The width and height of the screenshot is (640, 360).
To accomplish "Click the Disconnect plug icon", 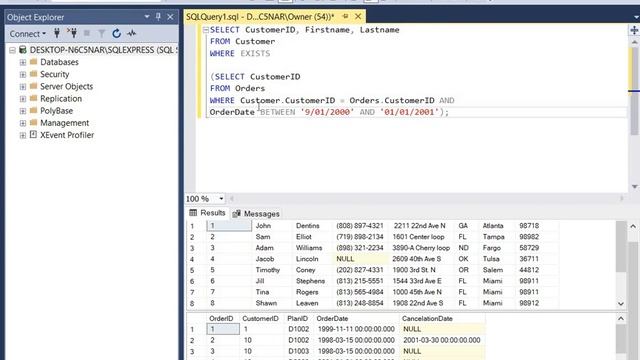I will pos(72,33).
